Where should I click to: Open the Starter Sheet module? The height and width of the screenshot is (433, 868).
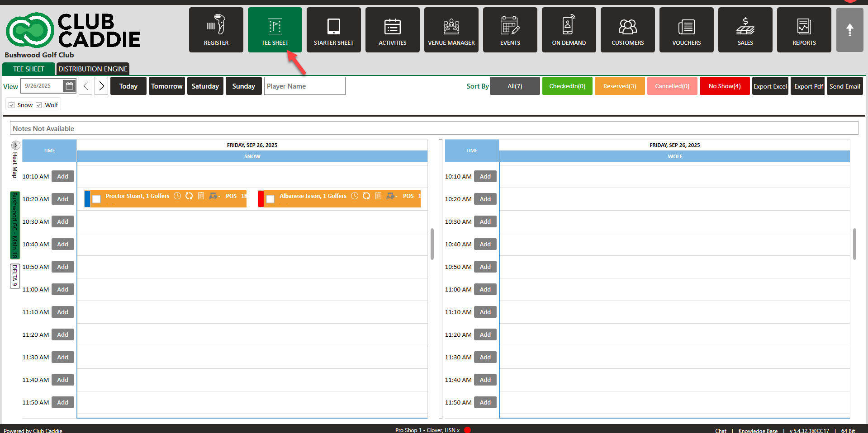[x=333, y=30]
